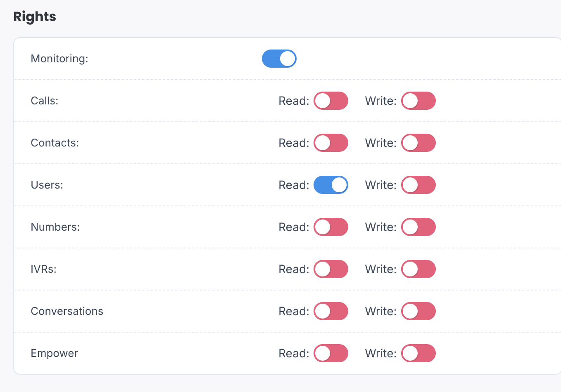The height and width of the screenshot is (392, 561).
Task: Enable Users Write permission
Action: (x=418, y=185)
